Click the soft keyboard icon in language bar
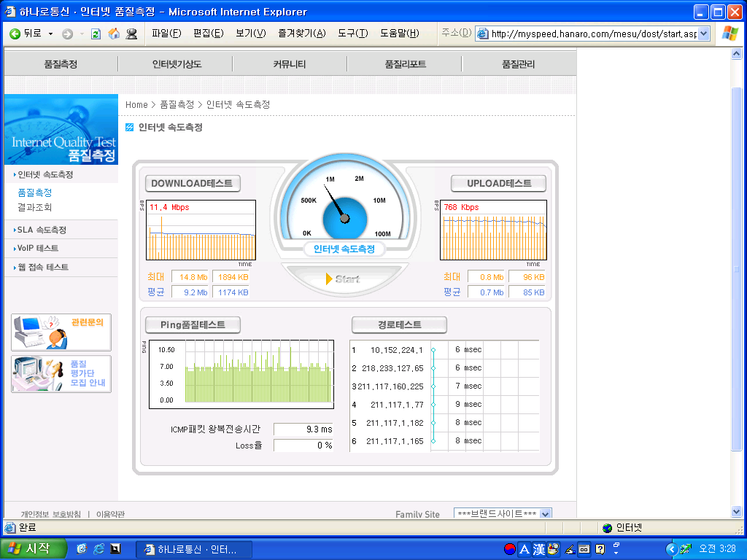Screen dimensions: 747x560 pyautogui.click(x=584, y=550)
